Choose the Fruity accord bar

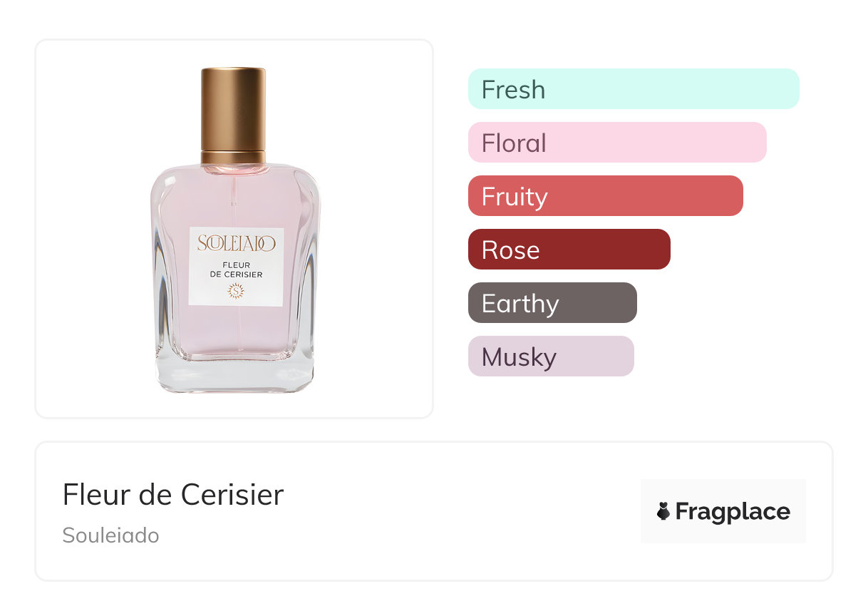point(606,196)
